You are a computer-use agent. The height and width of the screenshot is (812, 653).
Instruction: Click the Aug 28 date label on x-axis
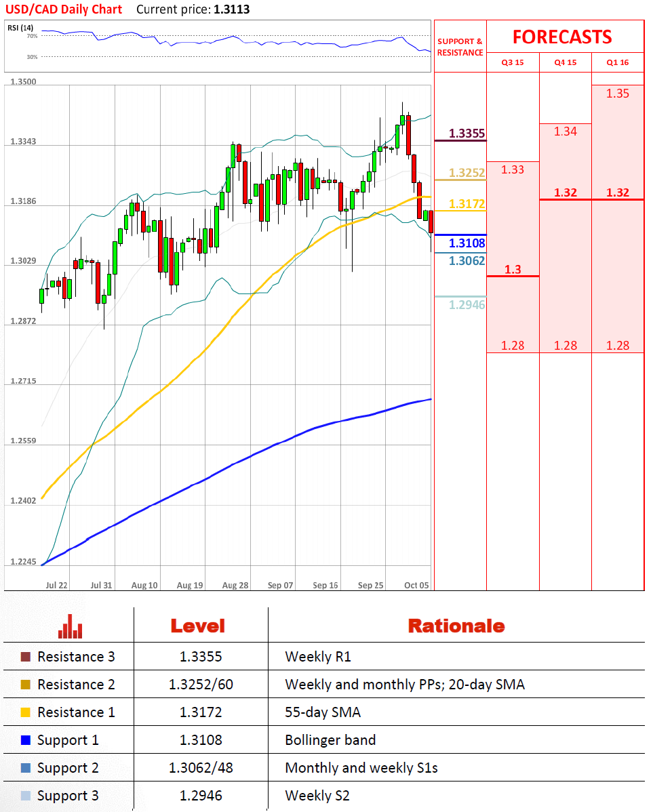point(235,585)
